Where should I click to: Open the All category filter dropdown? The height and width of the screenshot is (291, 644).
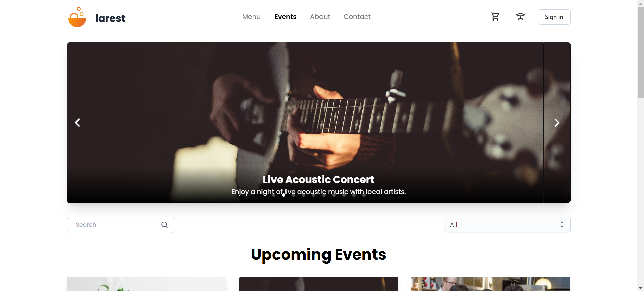pyautogui.click(x=507, y=225)
